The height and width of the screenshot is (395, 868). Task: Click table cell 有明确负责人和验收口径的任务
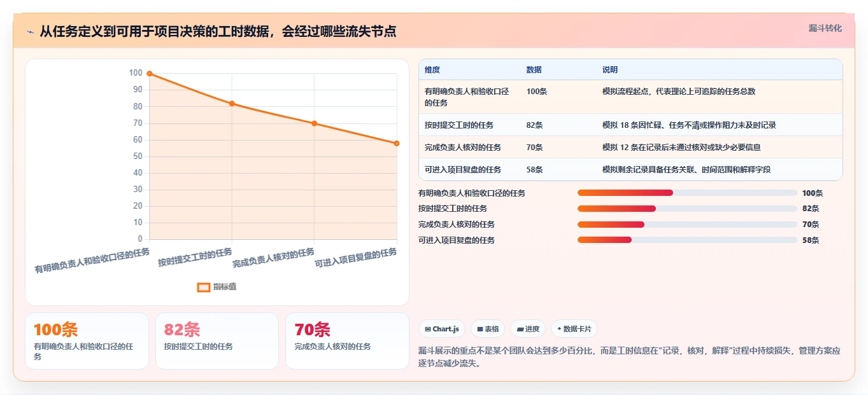coord(467,97)
